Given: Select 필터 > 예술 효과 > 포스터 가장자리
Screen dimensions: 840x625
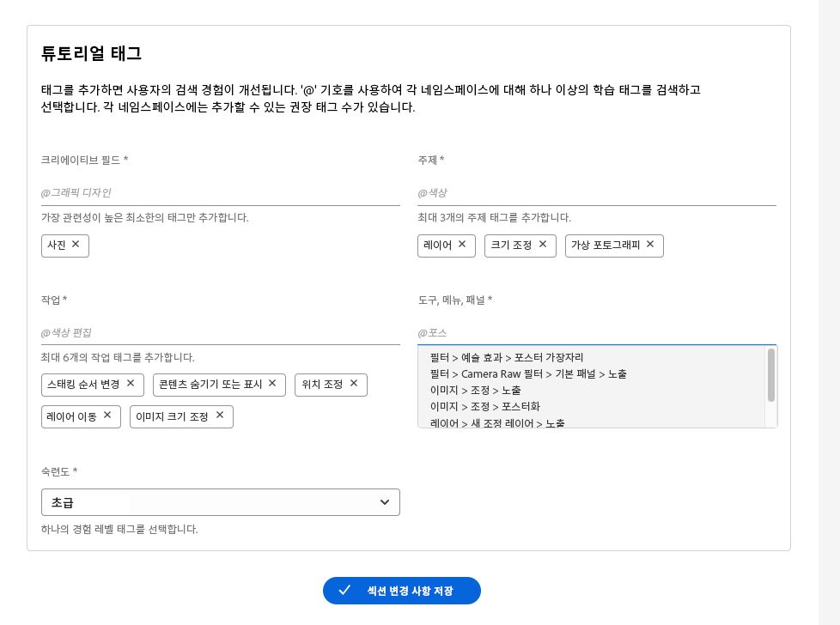Looking at the screenshot, I should (507, 357).
